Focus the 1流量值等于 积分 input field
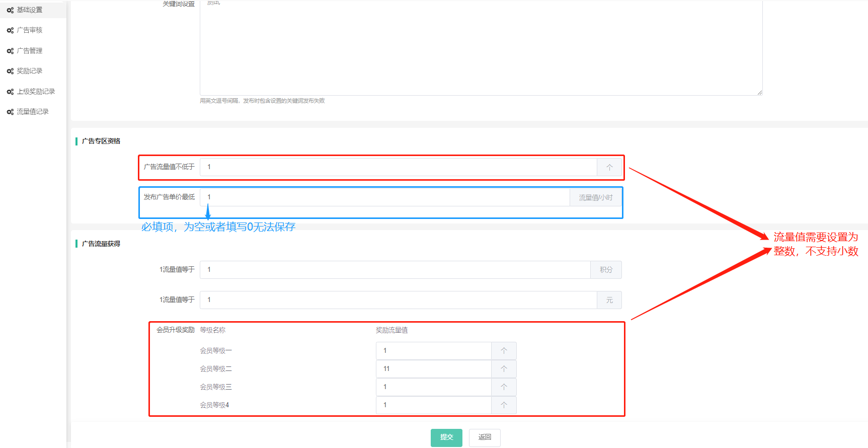868x448 pixels. click(x=396, y=270)
